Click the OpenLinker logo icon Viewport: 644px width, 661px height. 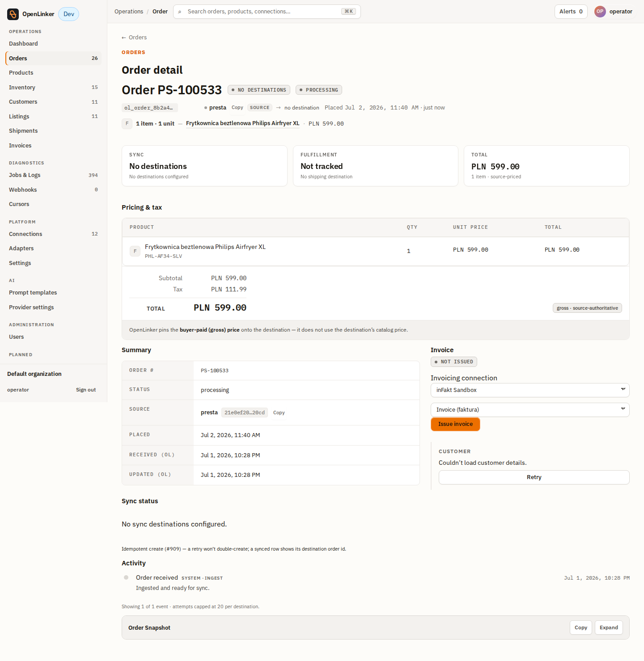13,14
